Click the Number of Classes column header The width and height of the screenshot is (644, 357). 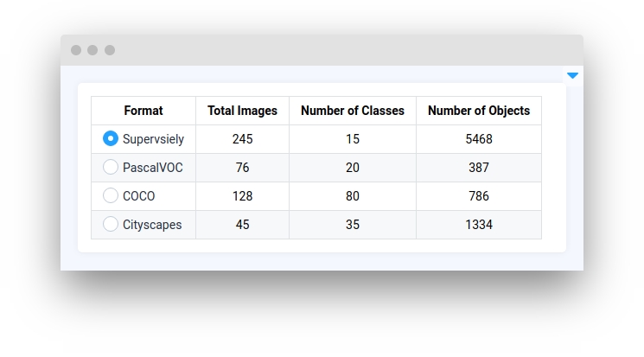pos(353,111)
